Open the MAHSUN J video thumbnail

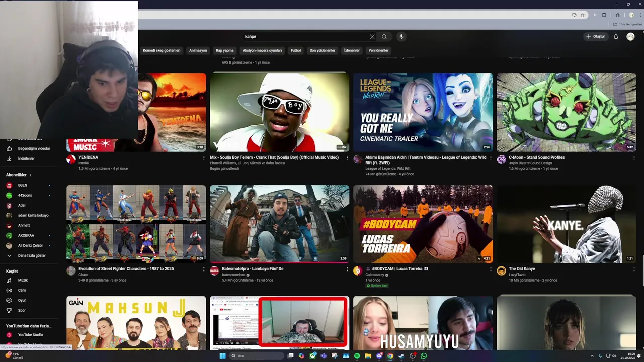136,323
